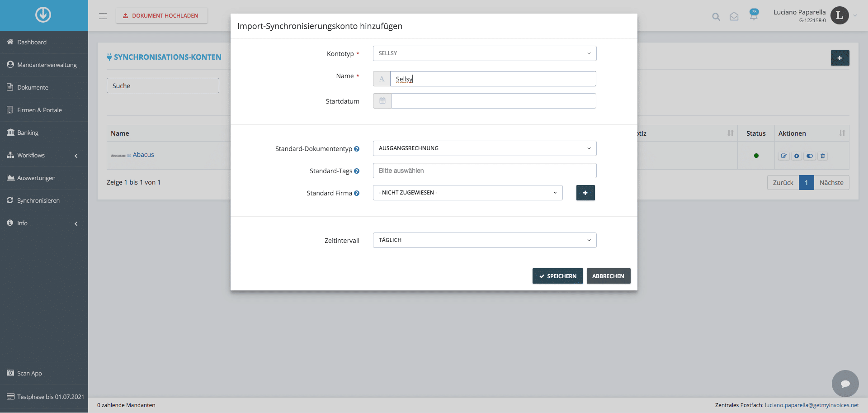Expand the Workflows sidebar submenu
The image size is (868, 413).
[x=44, y=155]
